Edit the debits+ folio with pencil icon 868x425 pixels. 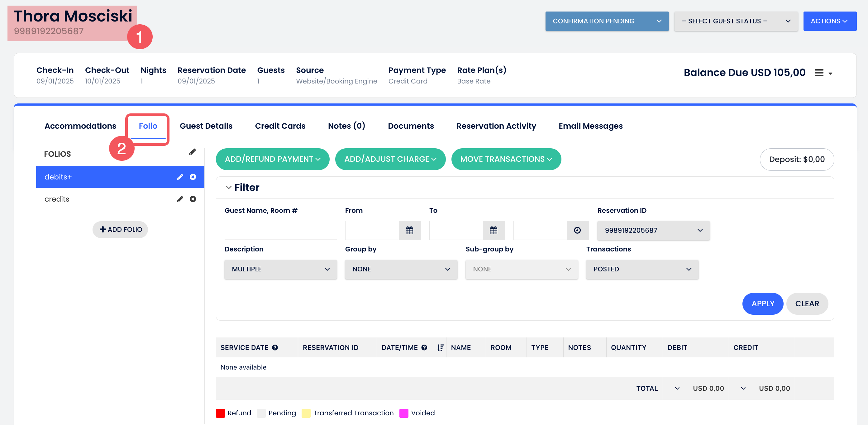pyautogui.click(x=180, y=177)
